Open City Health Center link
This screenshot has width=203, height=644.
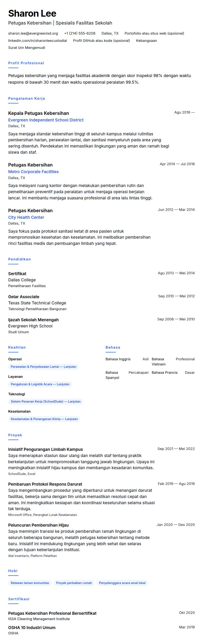(x=26, y=217)
